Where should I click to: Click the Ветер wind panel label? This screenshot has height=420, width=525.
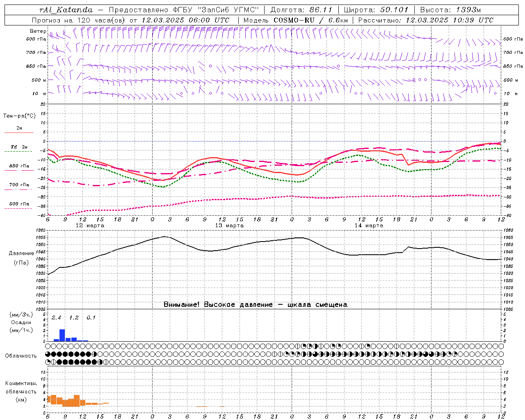(38, 31)
